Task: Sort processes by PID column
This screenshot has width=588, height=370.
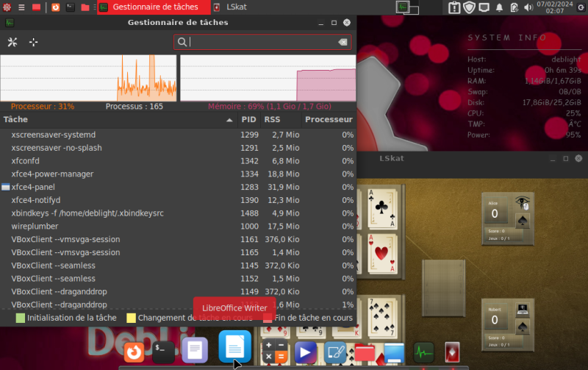Action: [x=248, y=119]
